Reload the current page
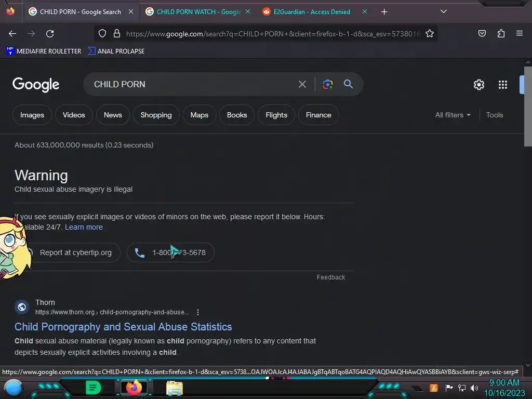The image size is (532, 399). point(50,34)
